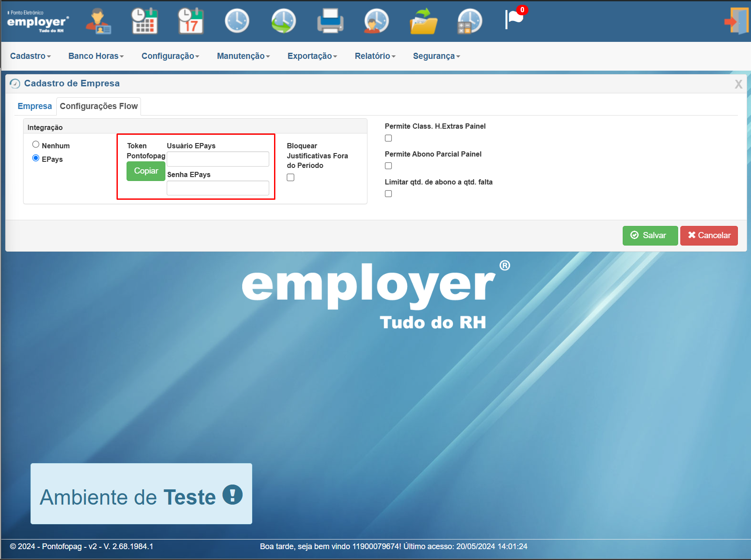Enable Permite Abono Parcial Painel checkbox

click(x=388, y=166)
